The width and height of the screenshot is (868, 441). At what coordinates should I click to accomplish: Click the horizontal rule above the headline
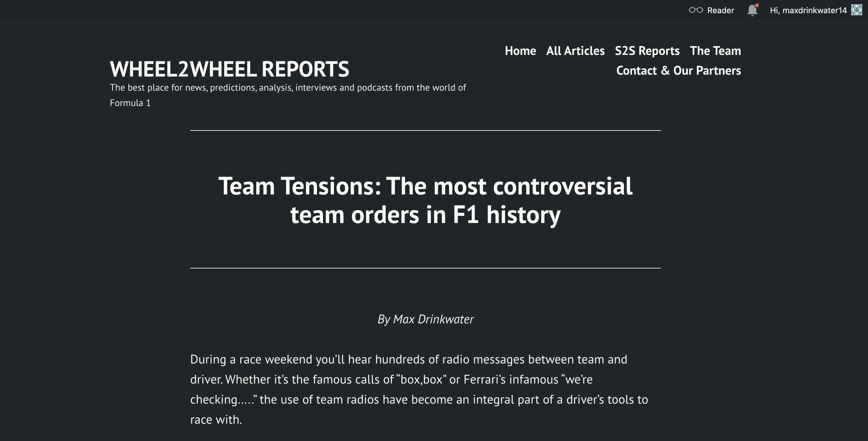425,130
